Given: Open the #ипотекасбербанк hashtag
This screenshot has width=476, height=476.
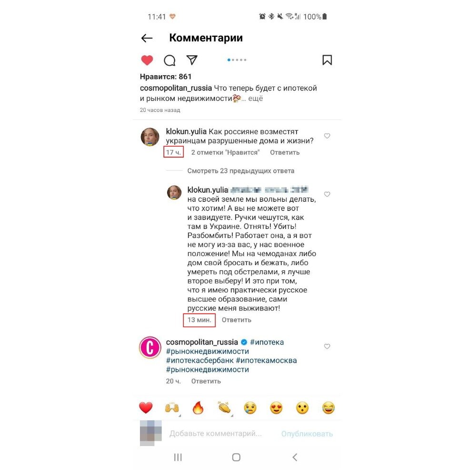Looking at the screenshot, I should [x=200, y=360].
